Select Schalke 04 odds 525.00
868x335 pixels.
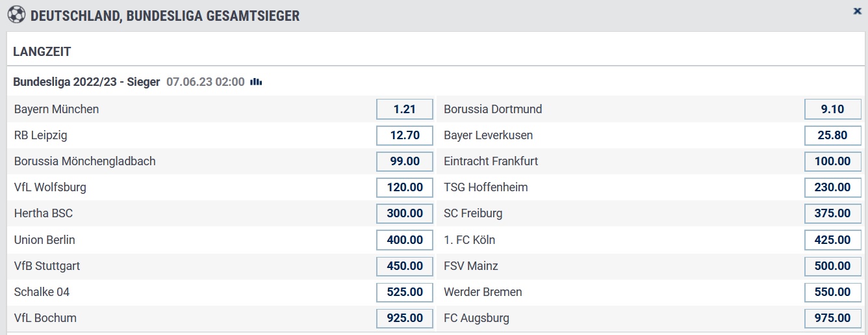(405, 292)
